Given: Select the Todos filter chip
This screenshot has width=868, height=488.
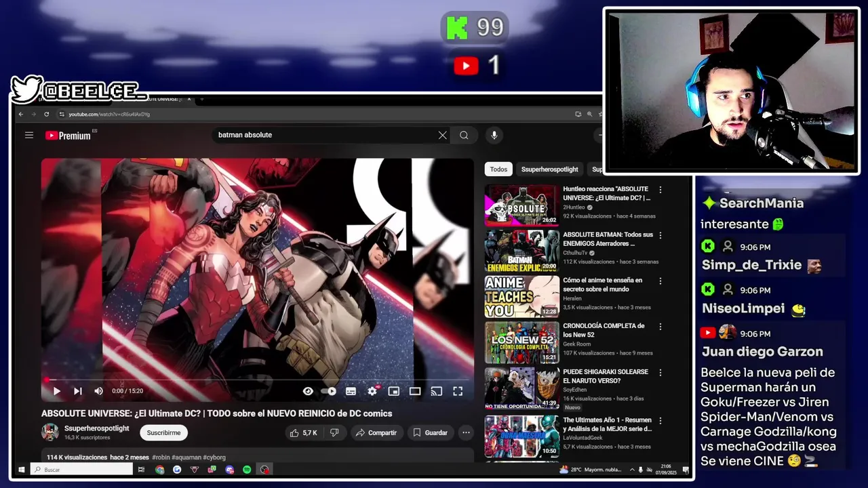Looking at the screenshot, I should point(498,169).
